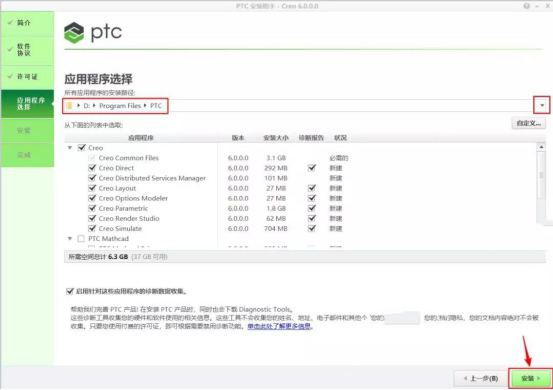Select the PTC Mathcad row label

(x=109, y=239)
